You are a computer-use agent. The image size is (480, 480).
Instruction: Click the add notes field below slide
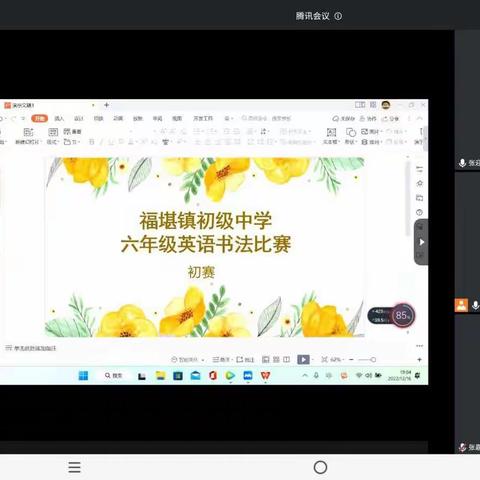click(x=31, y=348)
